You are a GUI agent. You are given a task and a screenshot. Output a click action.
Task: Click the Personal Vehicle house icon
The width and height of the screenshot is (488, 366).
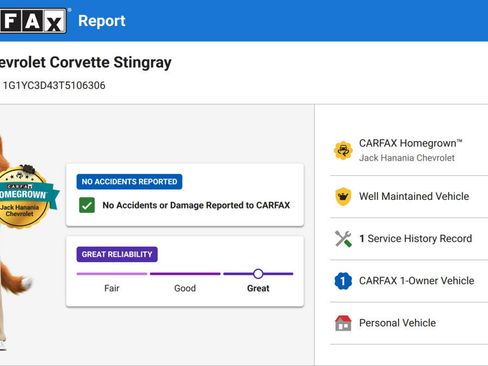[343, 323]
